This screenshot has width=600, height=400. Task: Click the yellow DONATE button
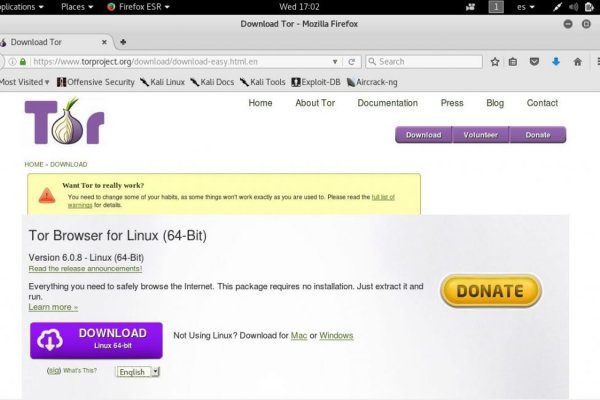(x=490, y=291)
